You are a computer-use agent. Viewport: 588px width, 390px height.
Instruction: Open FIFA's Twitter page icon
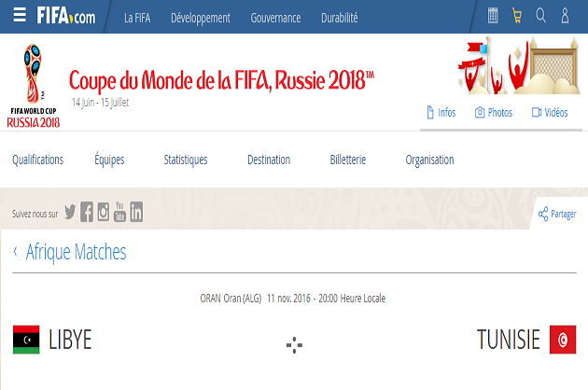tap(70, 212)
